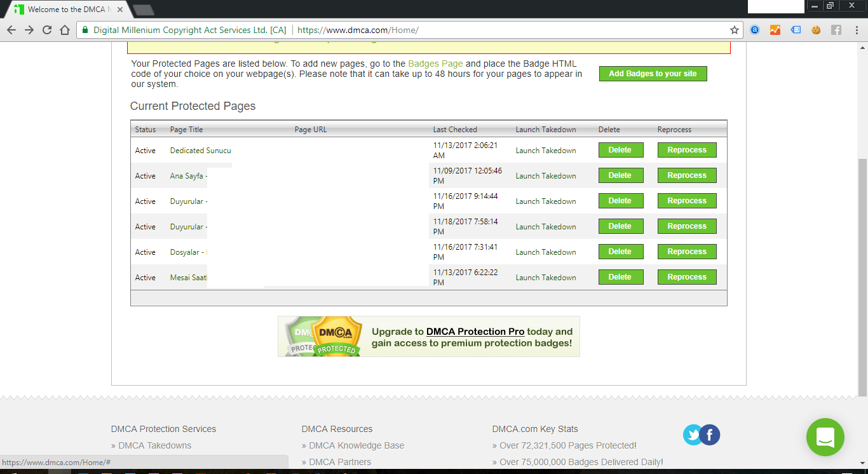
Task: Click the Alexa extension icon
Action: tap(754, 29)
